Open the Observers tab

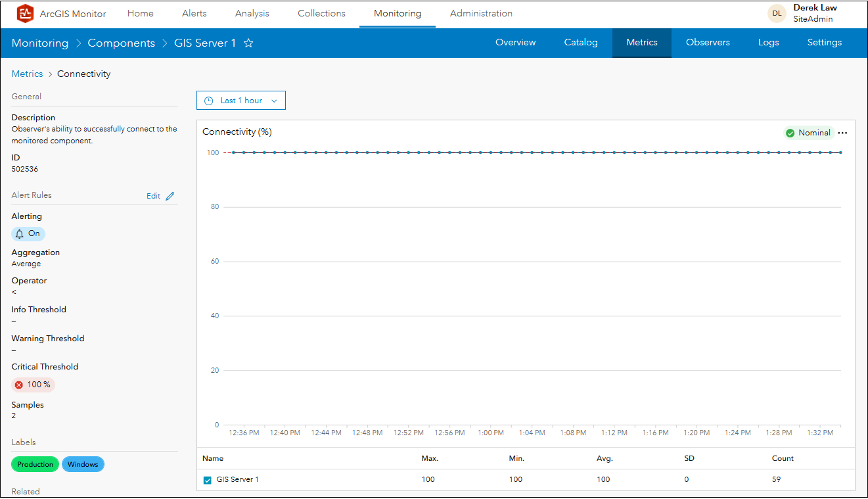click(x=708, y=43)
